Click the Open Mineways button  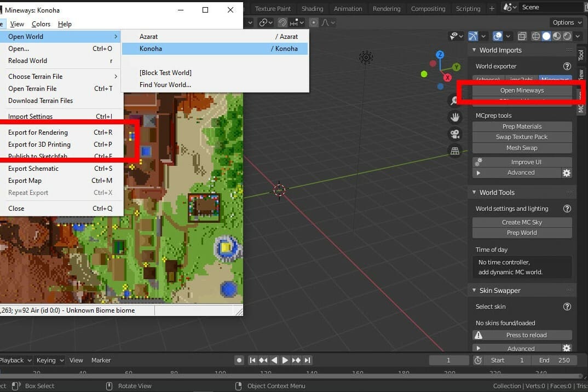click(522, 90)
